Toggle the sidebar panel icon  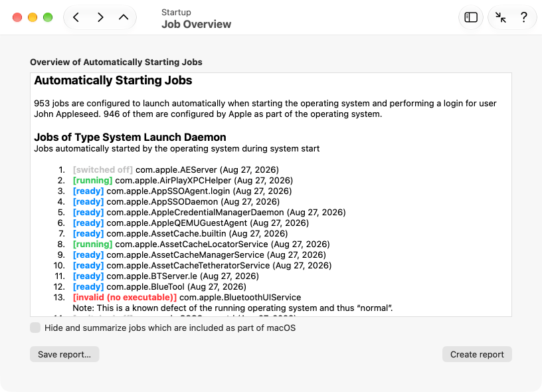(471, 17)
